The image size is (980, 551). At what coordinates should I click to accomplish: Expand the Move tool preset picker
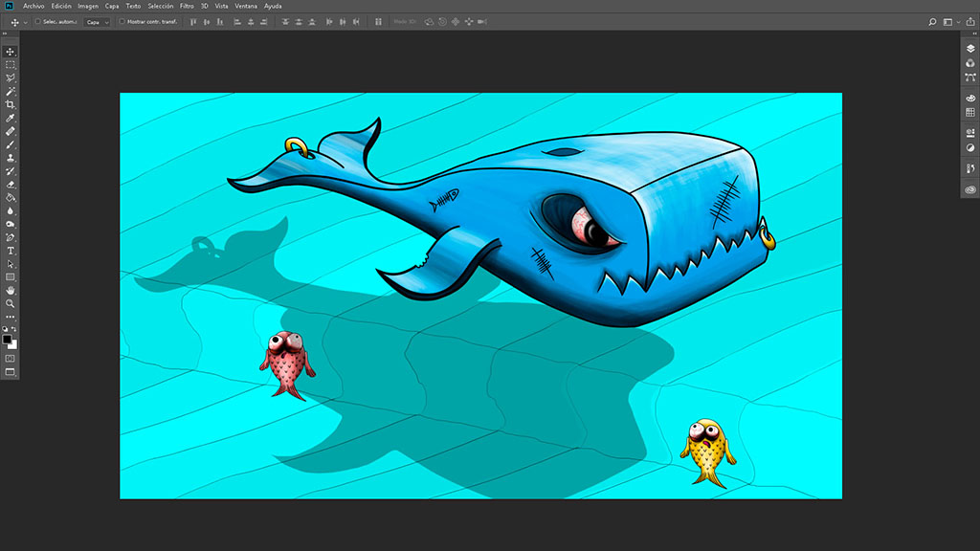point(25,21)
